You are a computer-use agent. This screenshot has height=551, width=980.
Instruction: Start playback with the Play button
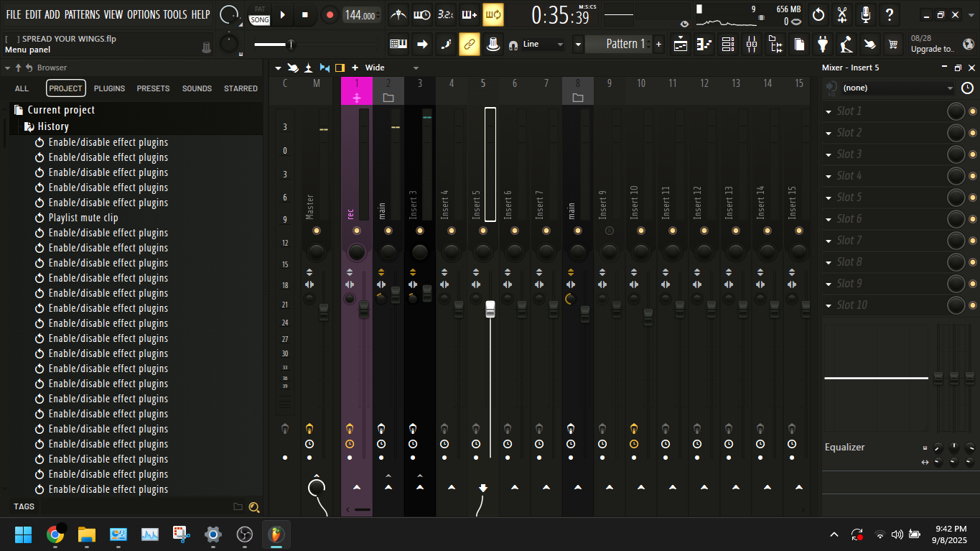[283, 14]
